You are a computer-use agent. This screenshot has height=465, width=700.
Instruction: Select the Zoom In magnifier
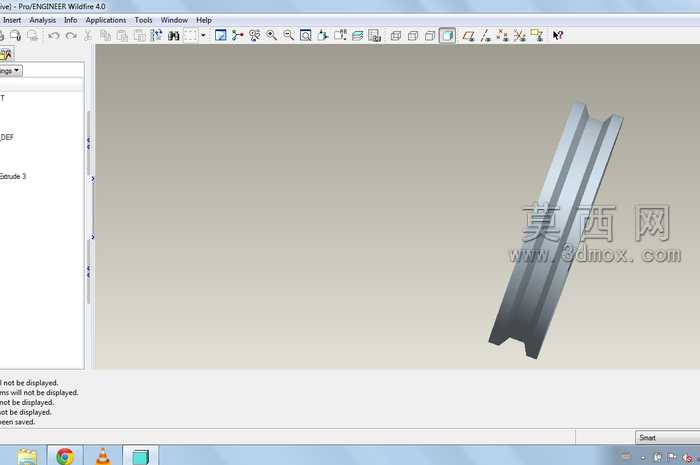(271, 36)
